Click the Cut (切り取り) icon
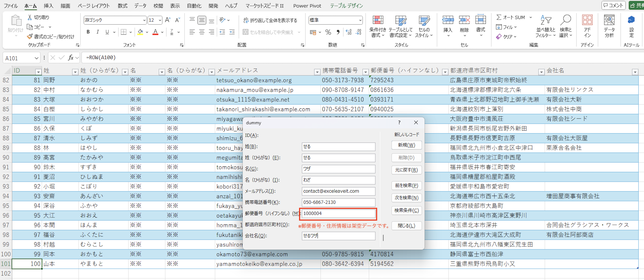This screenshot has width=644, height=280. click(30, 17)
